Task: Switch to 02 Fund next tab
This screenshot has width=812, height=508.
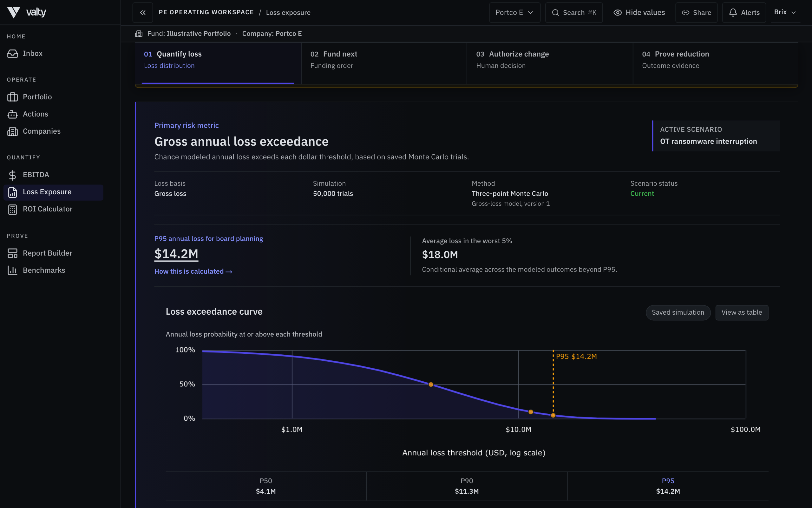Action: coord(384,63)
